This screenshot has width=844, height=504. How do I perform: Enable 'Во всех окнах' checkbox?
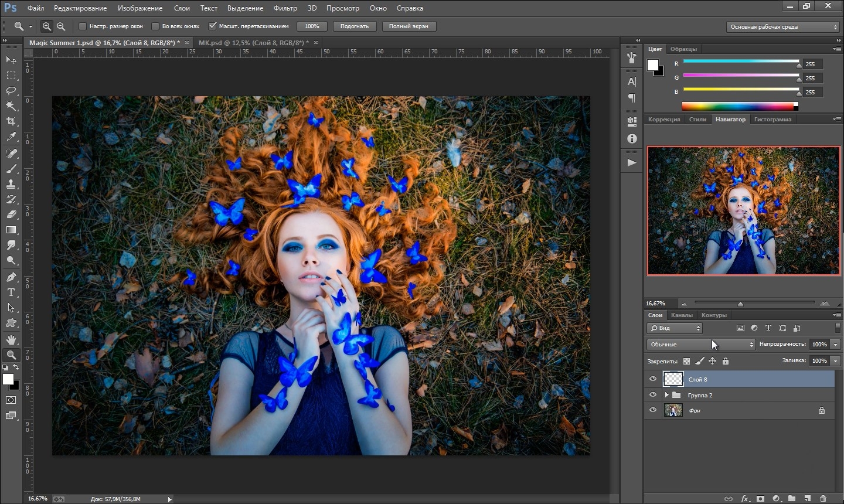[155, 26]
